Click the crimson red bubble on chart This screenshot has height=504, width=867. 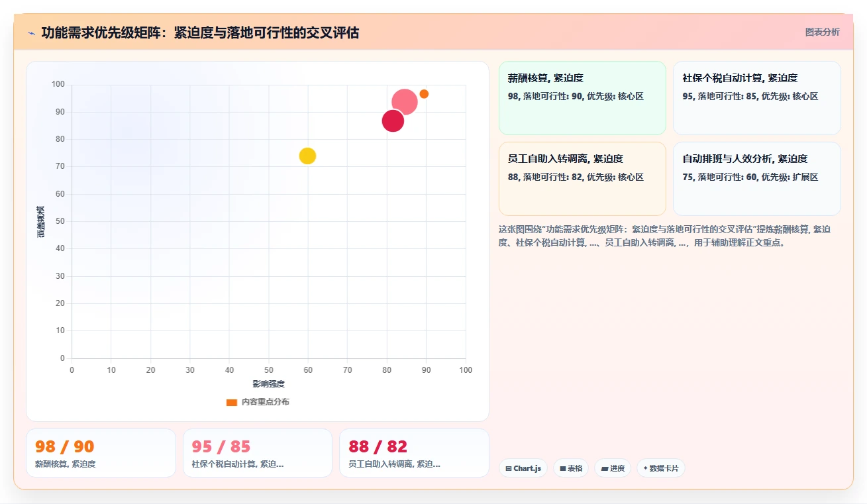pyautogui.click(x=393, y=121)
